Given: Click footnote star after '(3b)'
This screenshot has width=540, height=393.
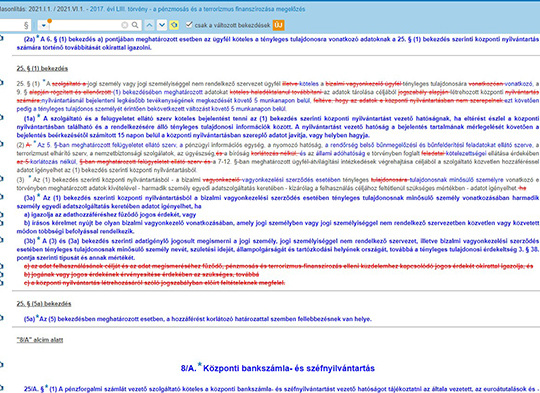Looking at the screenshot, I should [x=39, y=238].
